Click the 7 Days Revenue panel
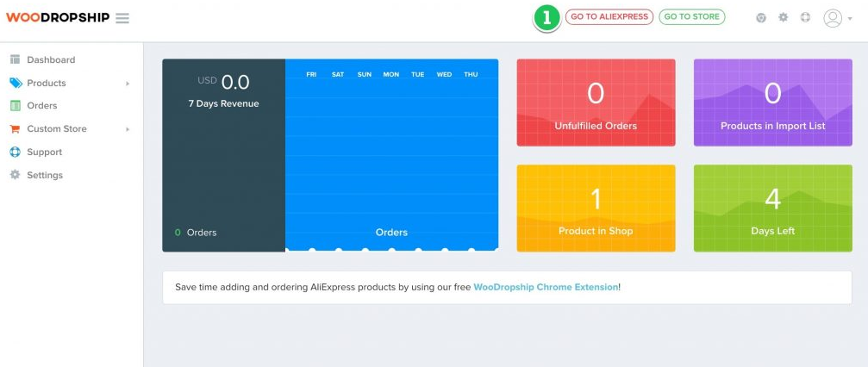 coord(223,155)
